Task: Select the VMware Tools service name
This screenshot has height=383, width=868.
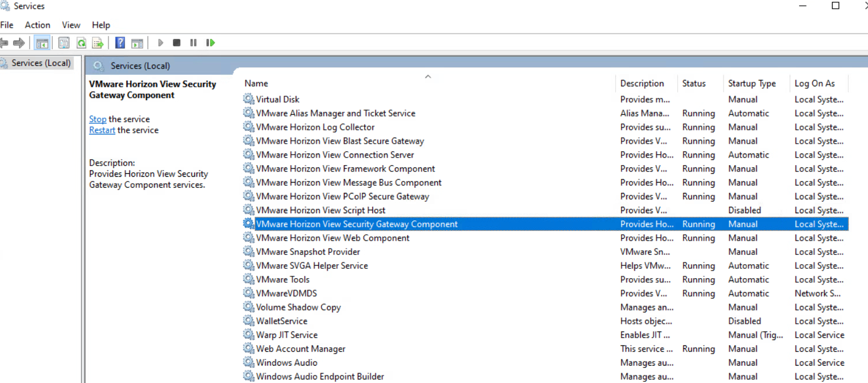Action: (283, 280)
